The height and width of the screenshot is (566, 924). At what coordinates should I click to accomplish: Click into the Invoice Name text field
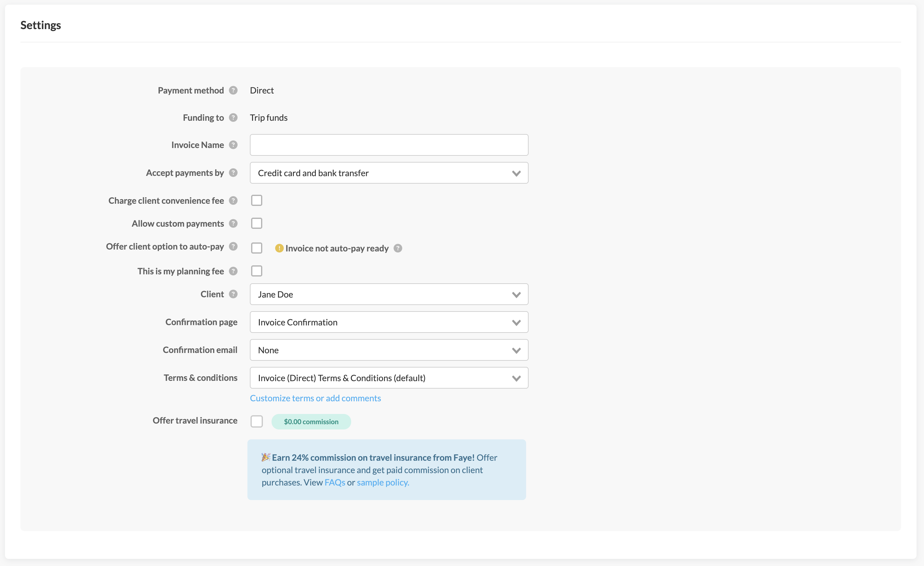389,145
